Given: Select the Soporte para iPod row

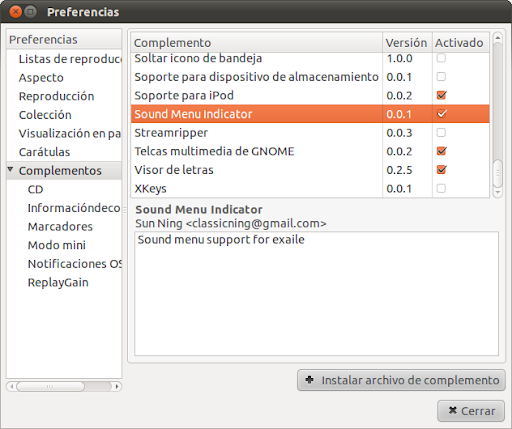Looking at the screenshot, I should point(310,95).
